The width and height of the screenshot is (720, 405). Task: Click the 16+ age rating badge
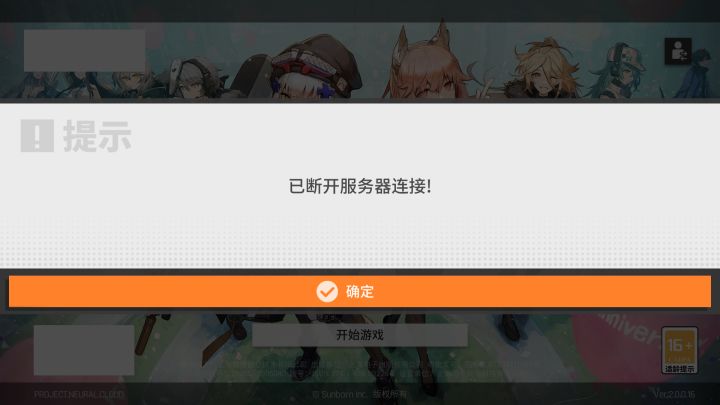point(680,350)
